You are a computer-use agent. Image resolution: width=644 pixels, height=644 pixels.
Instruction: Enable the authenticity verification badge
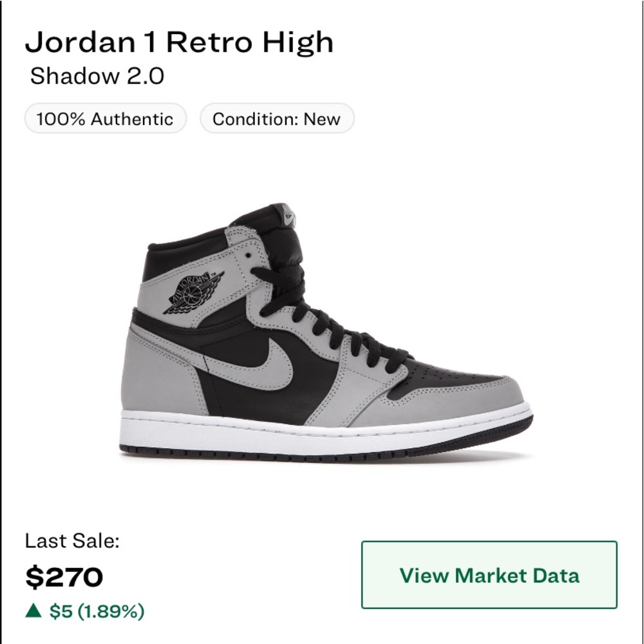tap(104, 118)
